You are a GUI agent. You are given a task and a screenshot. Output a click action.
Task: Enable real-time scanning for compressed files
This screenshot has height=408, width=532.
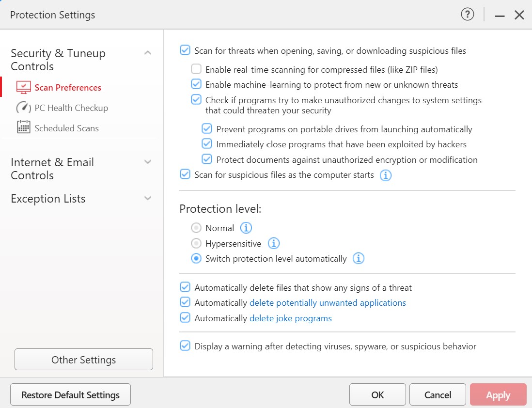196,69
